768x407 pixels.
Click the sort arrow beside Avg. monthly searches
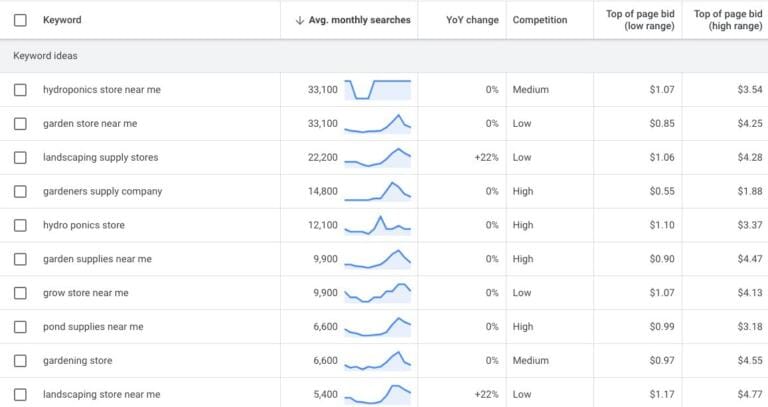point(300,20)
